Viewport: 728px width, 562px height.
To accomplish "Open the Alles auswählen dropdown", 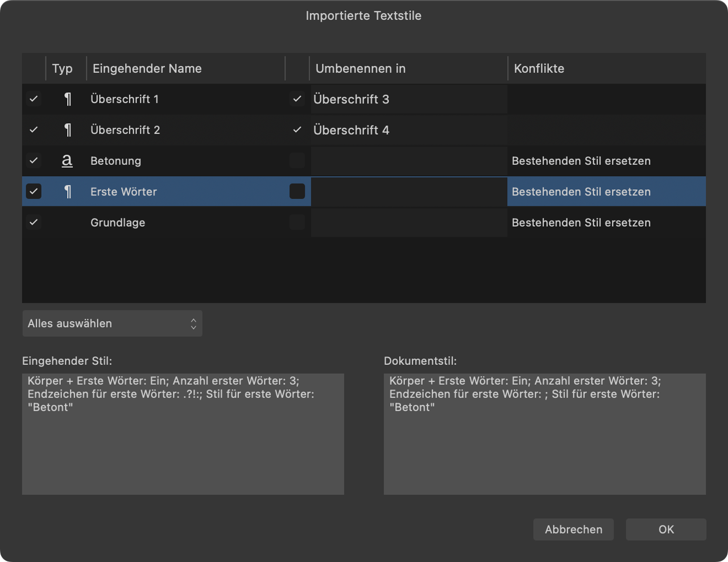I will pos(112,323).
